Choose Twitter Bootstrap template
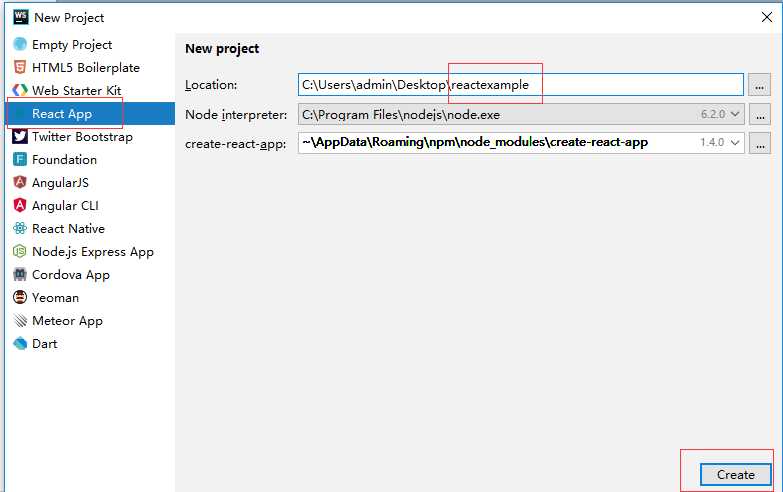The height and width of the screenshot is (492, 783). click(90, 136)
